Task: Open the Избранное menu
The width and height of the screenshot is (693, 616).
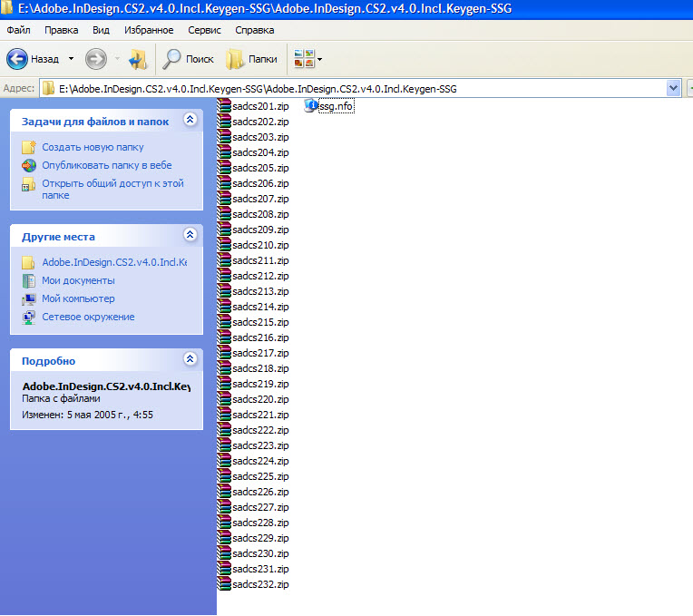Action: pyautogui.click(x=149, y=30)
